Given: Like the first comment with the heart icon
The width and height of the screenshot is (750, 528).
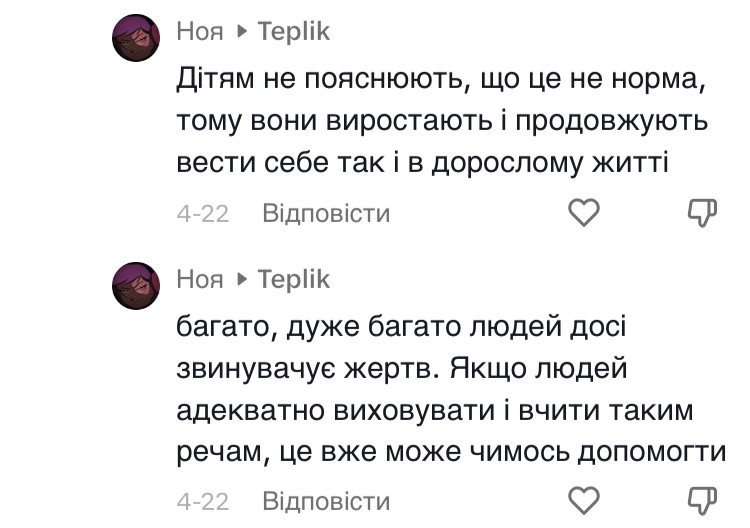Looking at the screenshot, I should 583,212.
